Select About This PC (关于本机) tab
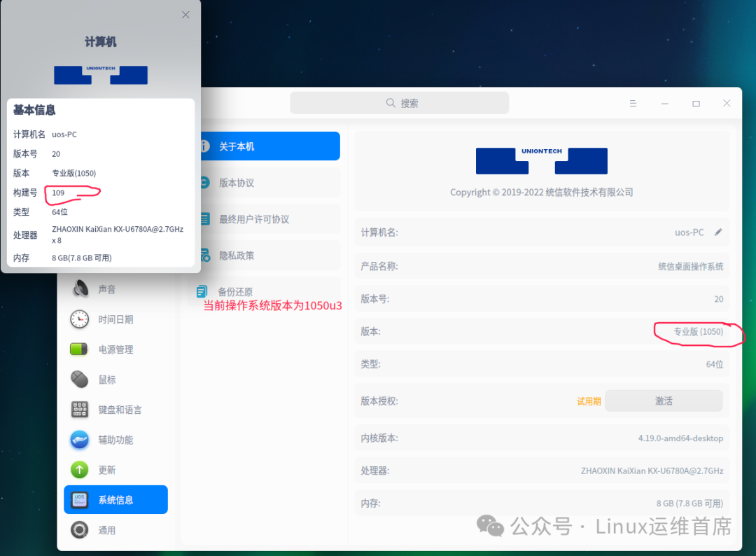The height and width of the screenshot is (556, 756). (270, 146)
